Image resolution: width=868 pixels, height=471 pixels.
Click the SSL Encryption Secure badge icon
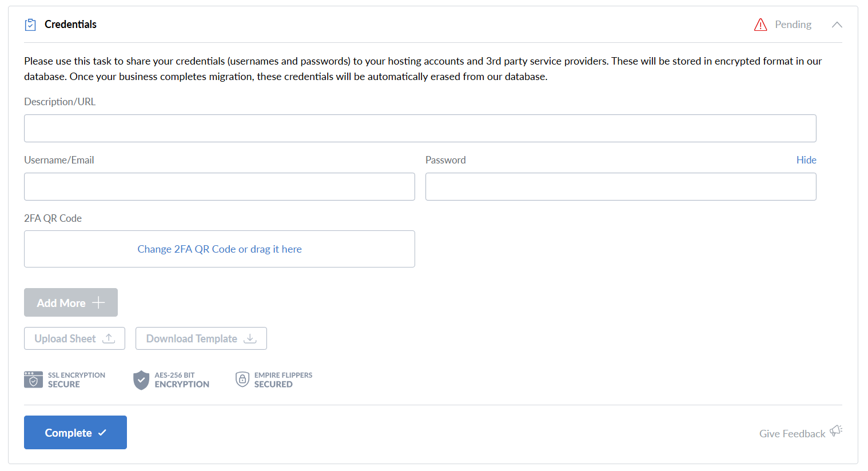pyautogui.click(x=33, y=380)
